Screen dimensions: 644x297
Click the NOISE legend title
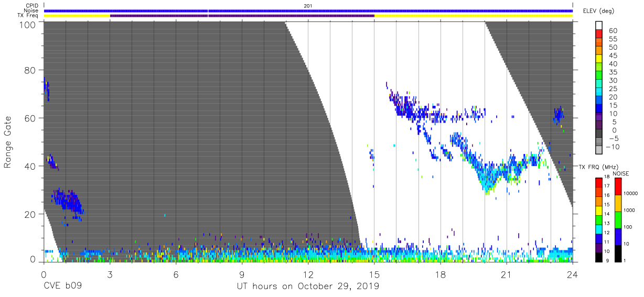click(620, 173)
